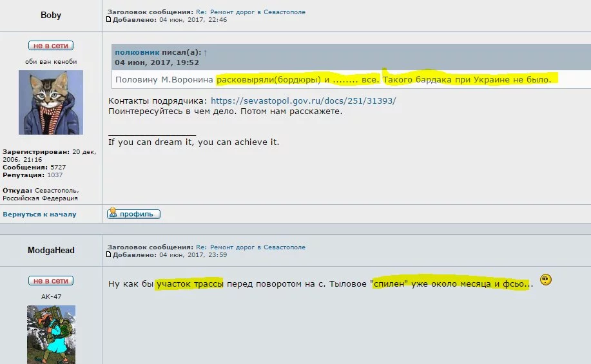Open ModgaHead's username link
This screenshot has height=364, width=591.
tap(51, 250)
